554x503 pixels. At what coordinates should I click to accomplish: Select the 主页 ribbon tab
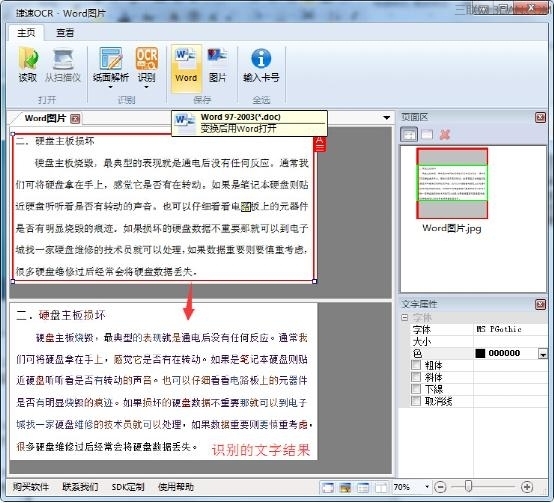[x=26, y=33]
